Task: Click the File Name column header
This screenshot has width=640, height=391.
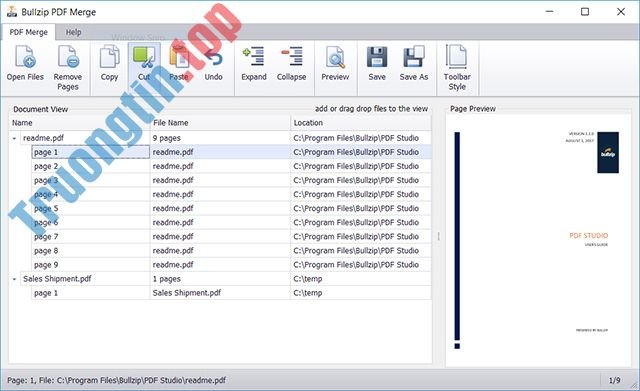Action: pyautogui.click(x=220, y=123)
